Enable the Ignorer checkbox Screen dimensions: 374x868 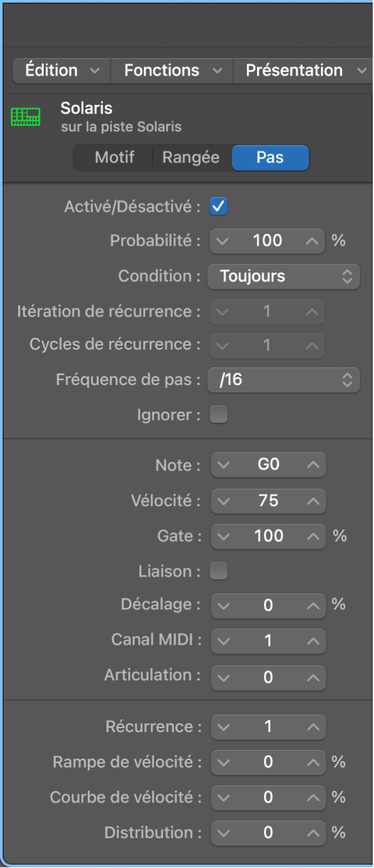(x=219, y=415)
